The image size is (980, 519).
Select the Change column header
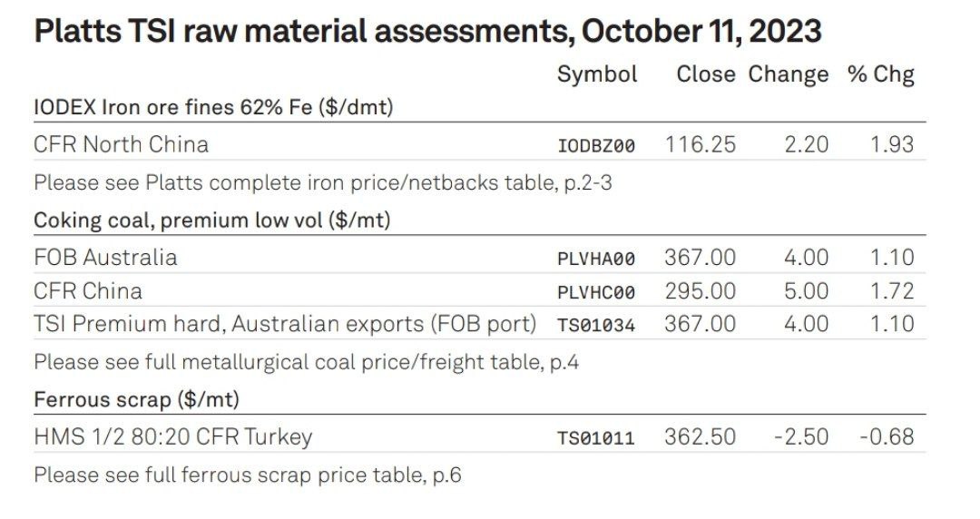tap(789, 74)
